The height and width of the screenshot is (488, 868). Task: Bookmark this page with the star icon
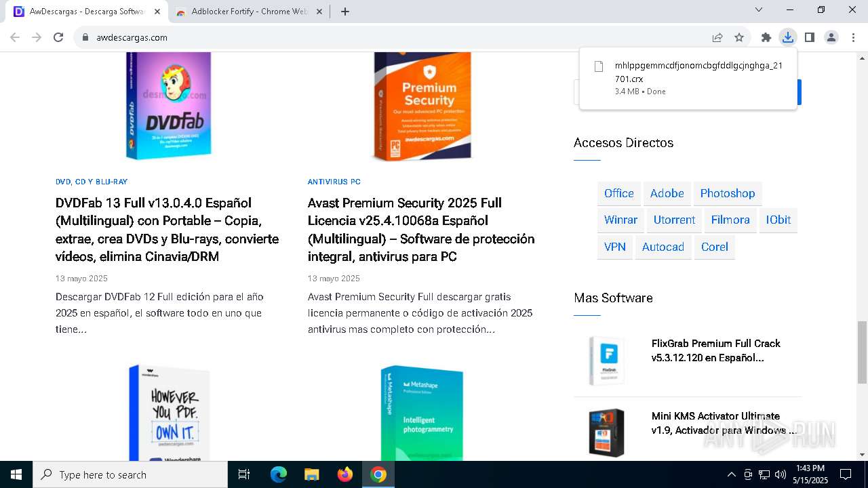pos(739,37)
